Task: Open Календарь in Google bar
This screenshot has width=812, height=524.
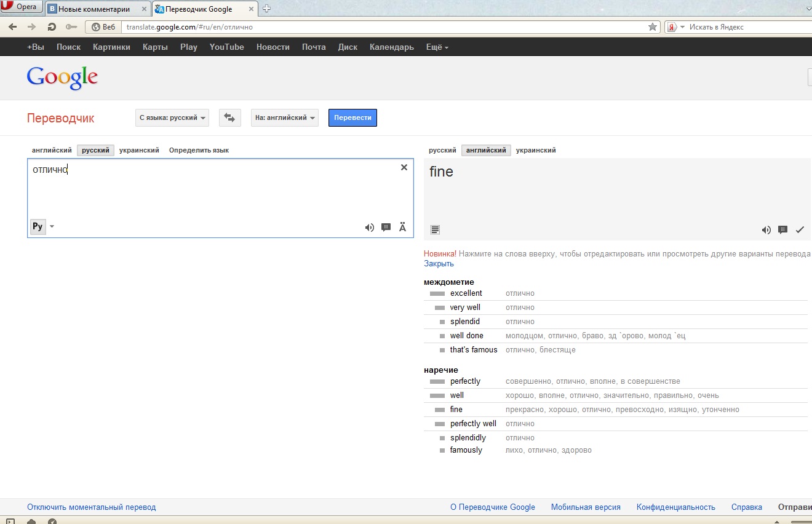Action: coord(392,47)
